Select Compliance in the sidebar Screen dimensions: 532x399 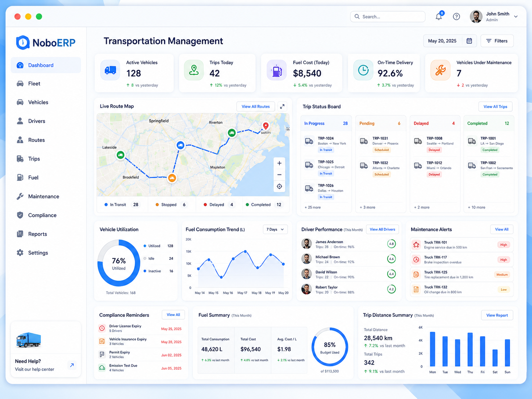pyautogui.click(x=46, y=215)
